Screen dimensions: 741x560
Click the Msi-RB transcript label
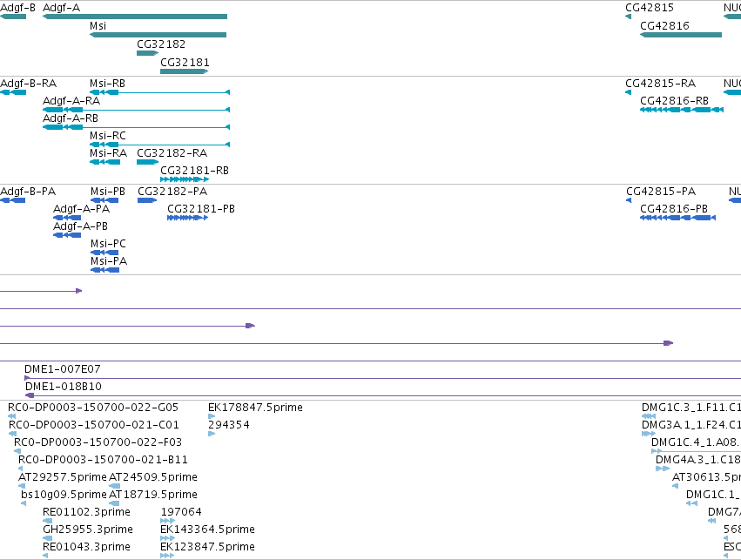(107, 84)
